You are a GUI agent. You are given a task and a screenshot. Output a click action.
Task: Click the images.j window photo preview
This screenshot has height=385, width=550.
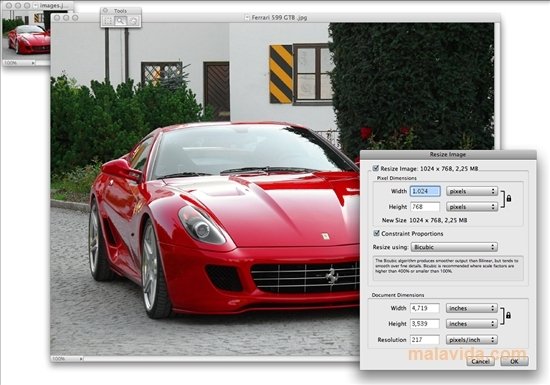pos(27,34)
